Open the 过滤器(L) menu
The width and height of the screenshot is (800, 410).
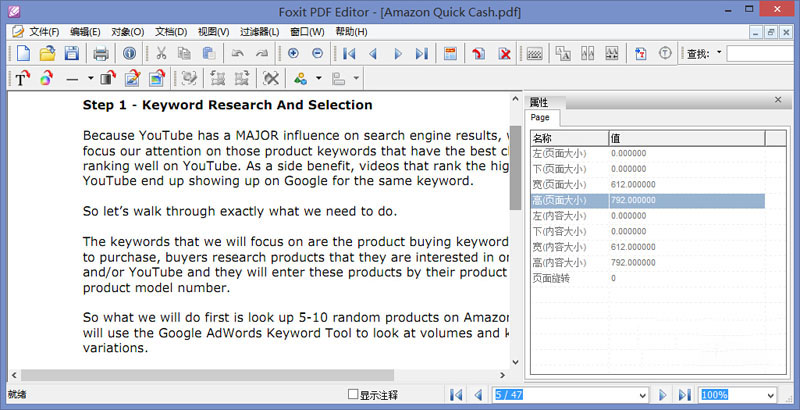pyautogui.click(x=259, y=31)
